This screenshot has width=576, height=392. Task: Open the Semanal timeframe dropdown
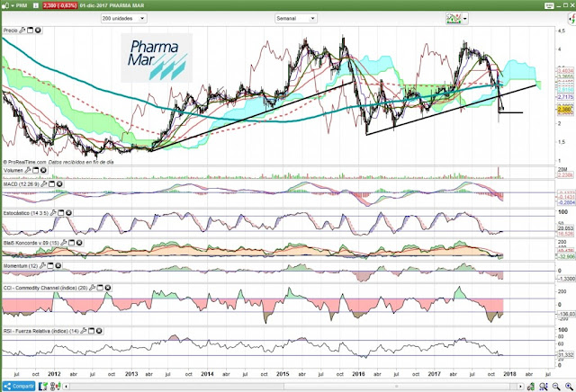click(x=296, y=18)
